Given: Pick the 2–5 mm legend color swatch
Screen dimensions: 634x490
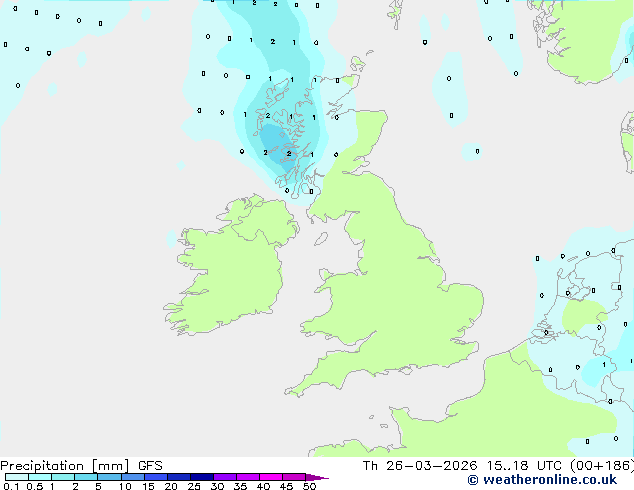Looking at the screenshot, I should pyautogui.click(x=86, y=477).
